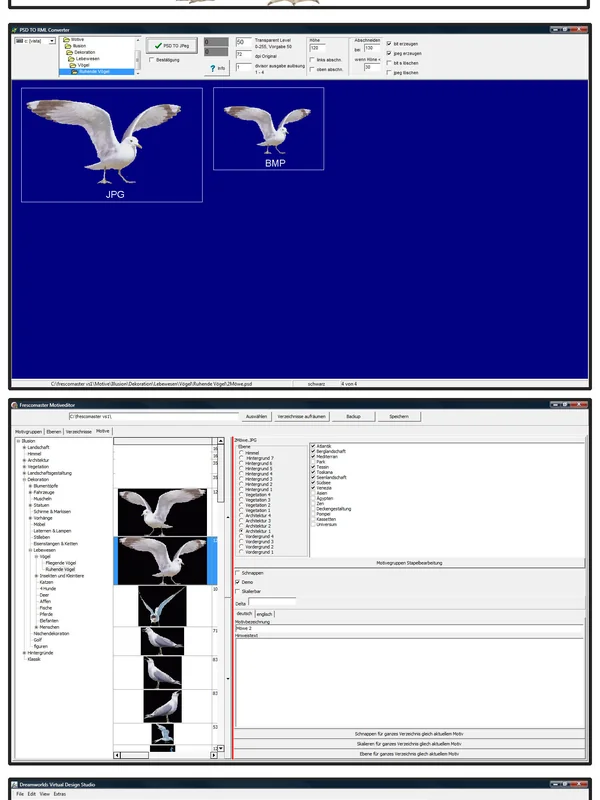
Task: Expand the Architektur tree node
Action: click(x=24, y=460)
